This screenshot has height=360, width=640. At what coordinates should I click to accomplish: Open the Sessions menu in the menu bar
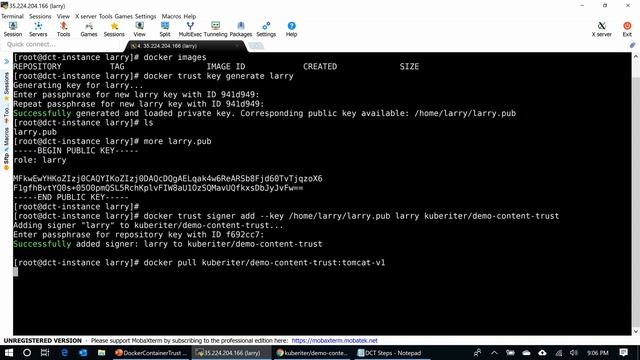pos(40,16)
